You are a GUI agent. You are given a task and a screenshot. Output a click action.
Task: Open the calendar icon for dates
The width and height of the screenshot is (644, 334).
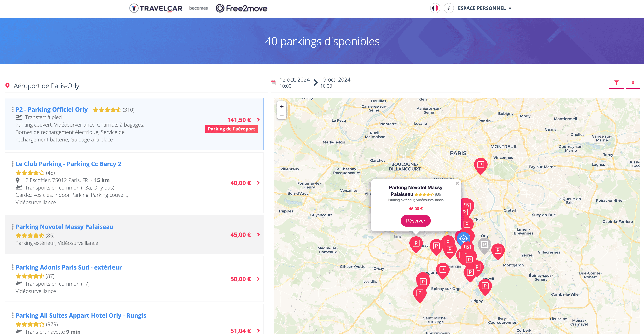click(273, 83)
